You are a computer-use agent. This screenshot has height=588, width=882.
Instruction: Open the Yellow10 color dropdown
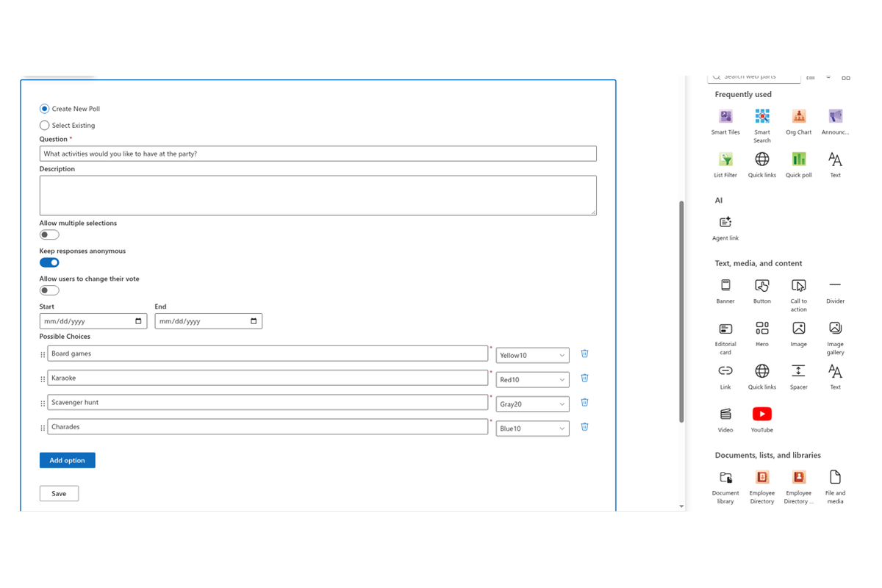point(532,355)
